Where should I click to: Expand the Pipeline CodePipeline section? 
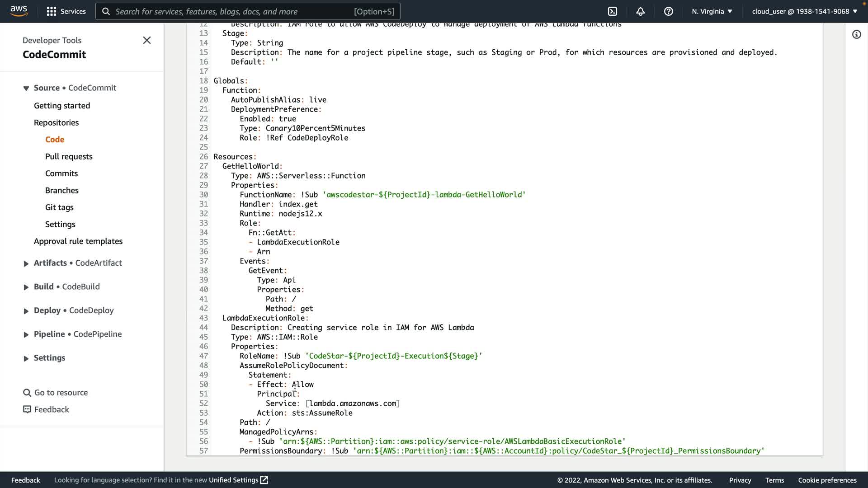click(x=26, y=335)
